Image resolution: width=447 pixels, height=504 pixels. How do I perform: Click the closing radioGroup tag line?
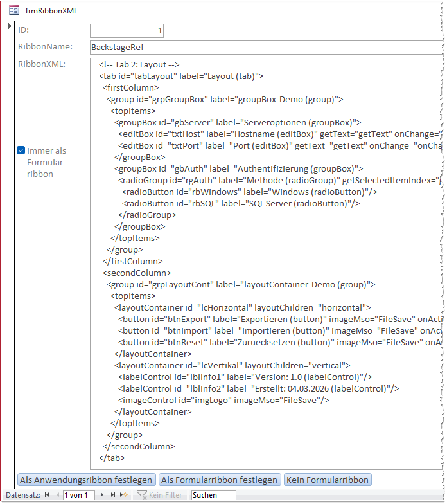147,215
